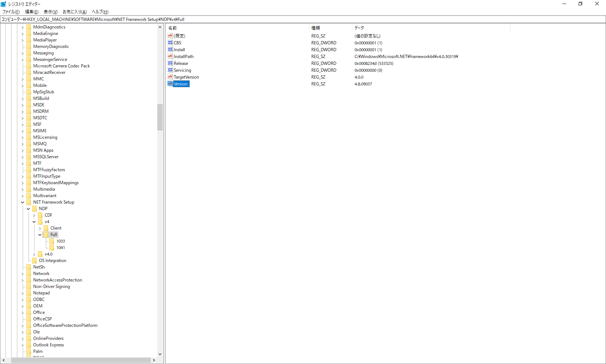Open the お気に入り menu
The image size is (606, 364).
(x=74, y=12)
